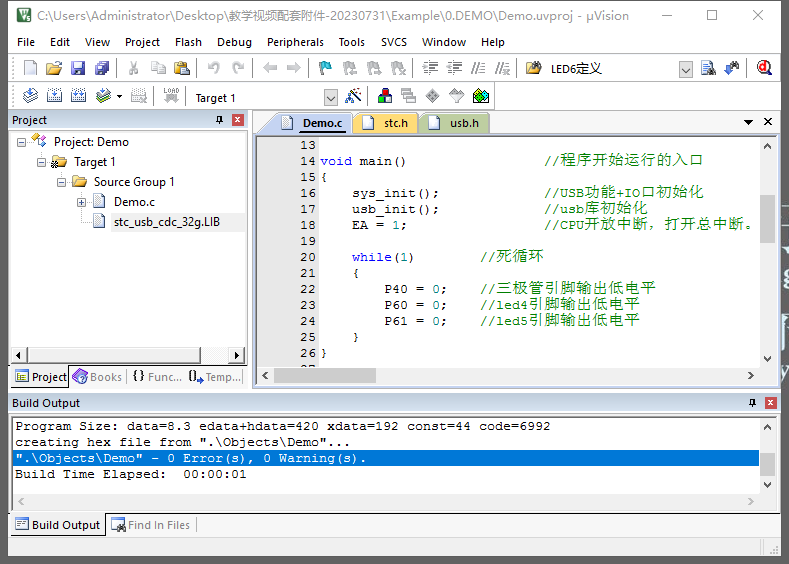The width and height of the screenshot is (789, 564).
Task: Open the Debug menu
Action: pos(234,42)
